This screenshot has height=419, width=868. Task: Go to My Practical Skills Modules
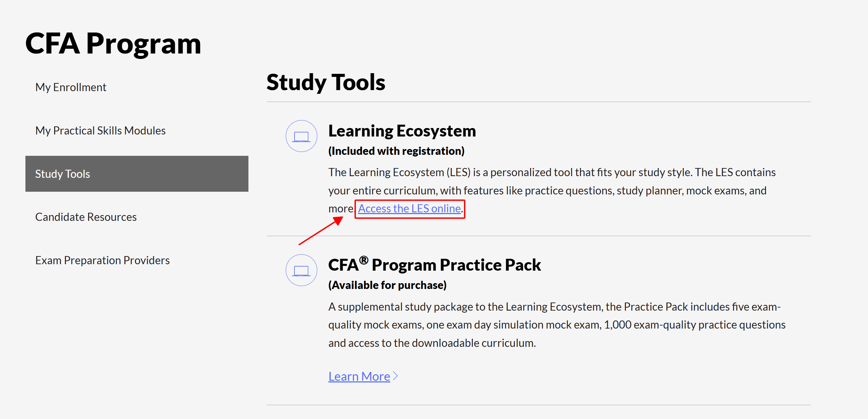[100, 131]
